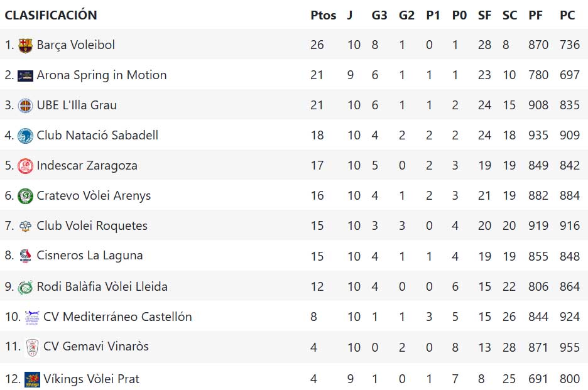Click the SF column header
588x390 pixels.
[x=484, y=15]
